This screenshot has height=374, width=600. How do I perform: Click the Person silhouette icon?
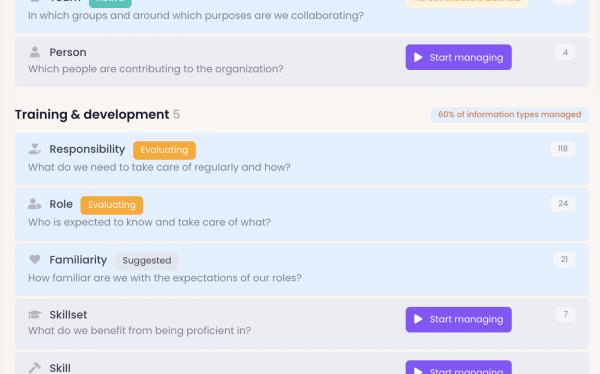click(x=35, y=52)
